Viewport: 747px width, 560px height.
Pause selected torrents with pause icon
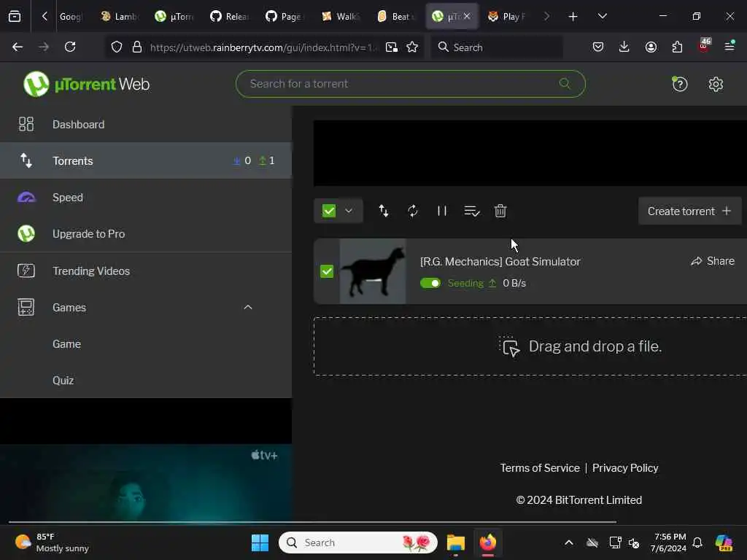tap(442, 211)
